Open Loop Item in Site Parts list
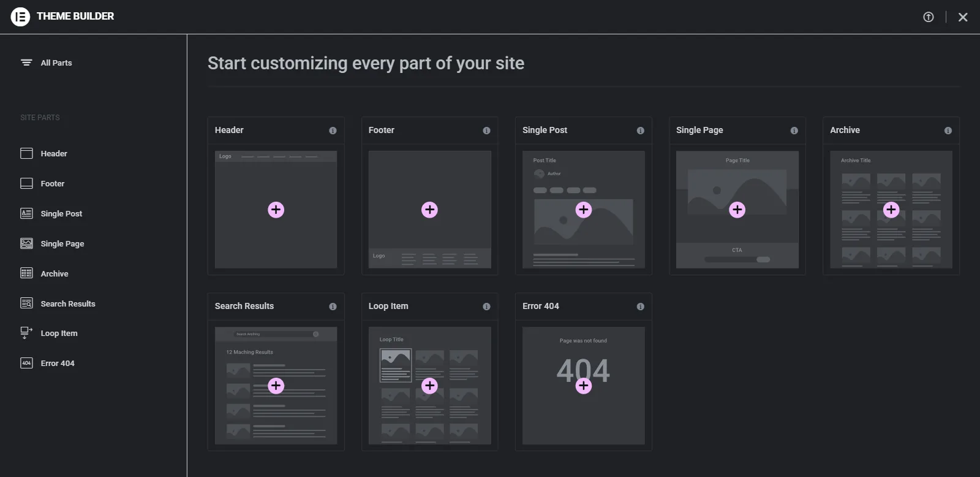The width and height of the screenshot is (980, 477). pos(59,333)
